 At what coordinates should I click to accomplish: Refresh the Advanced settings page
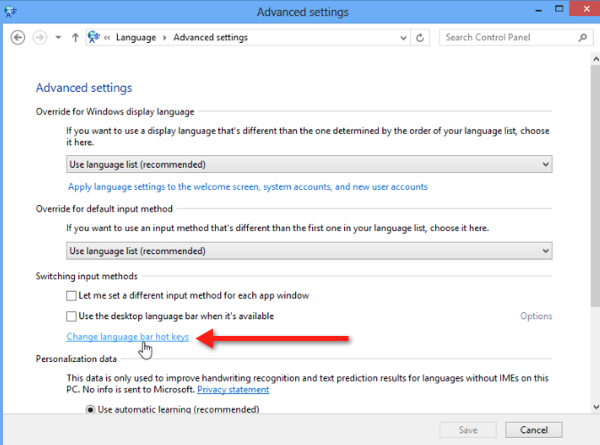420,37
